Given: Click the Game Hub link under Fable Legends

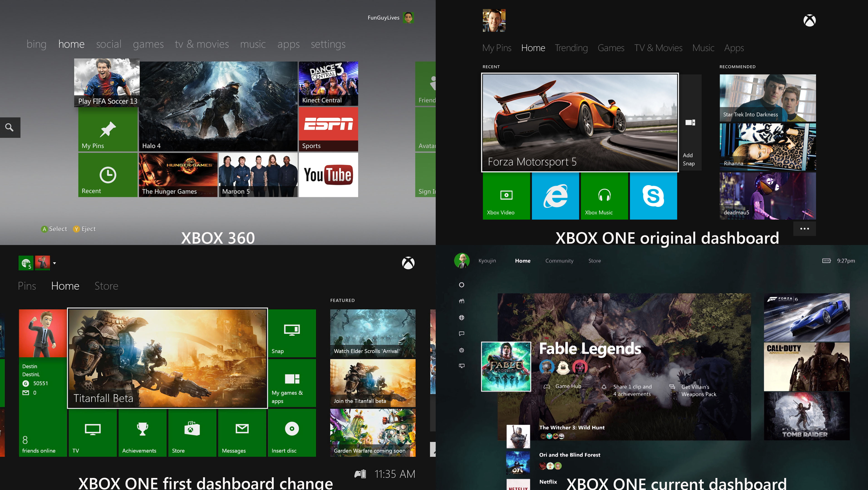Looking at the screenshot, I should click(x=568, y=386).
